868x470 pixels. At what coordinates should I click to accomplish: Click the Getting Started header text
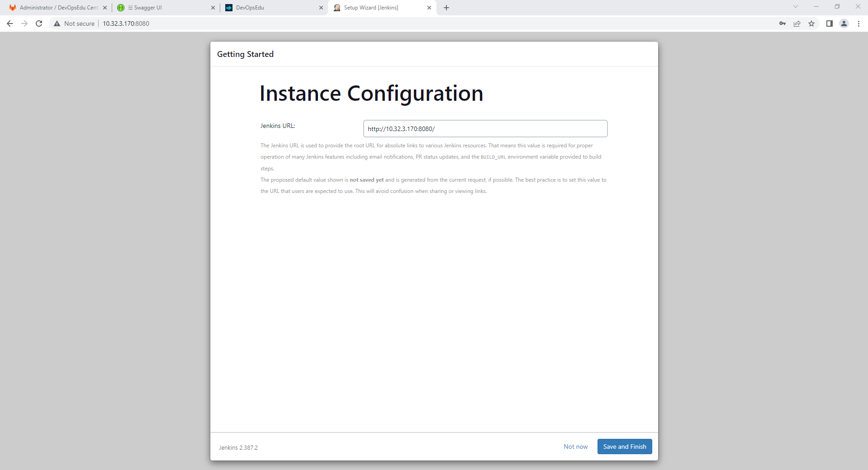point(245,54)
